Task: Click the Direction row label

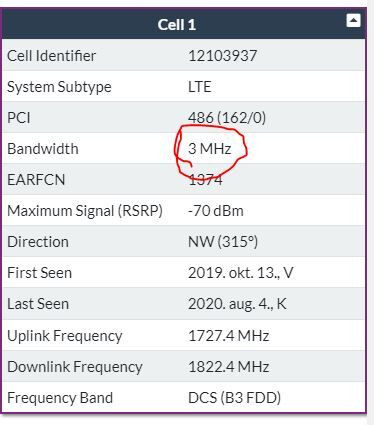Action: 38,242
